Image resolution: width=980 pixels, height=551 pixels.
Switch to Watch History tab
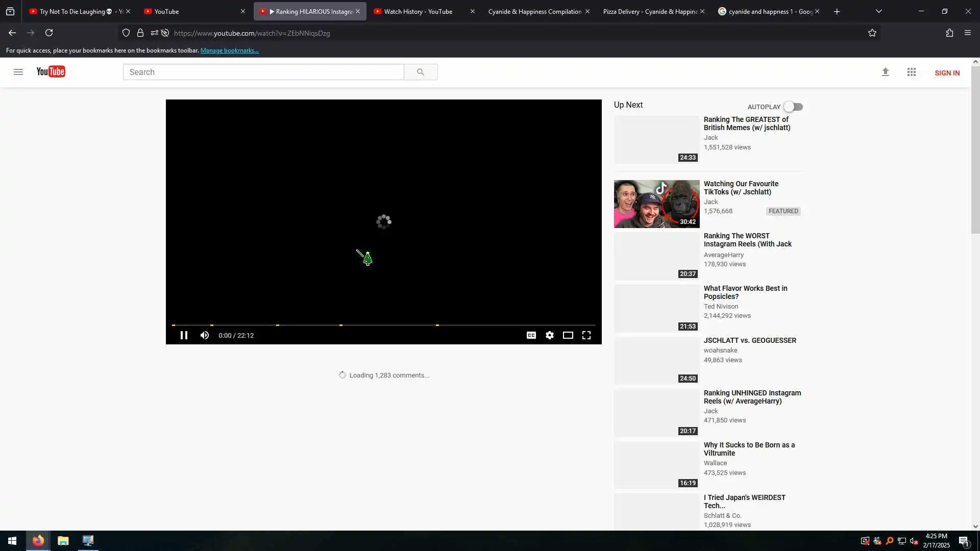click(x=418, y=11)
